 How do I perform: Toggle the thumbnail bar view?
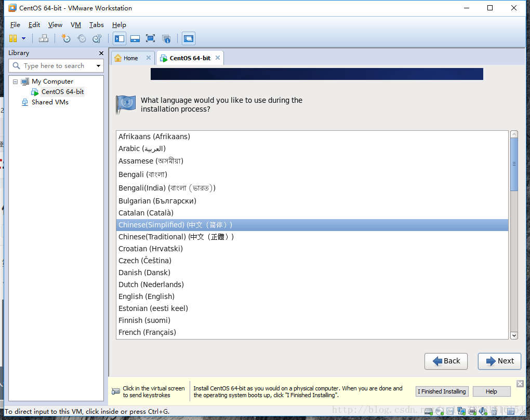pos(135,38)
